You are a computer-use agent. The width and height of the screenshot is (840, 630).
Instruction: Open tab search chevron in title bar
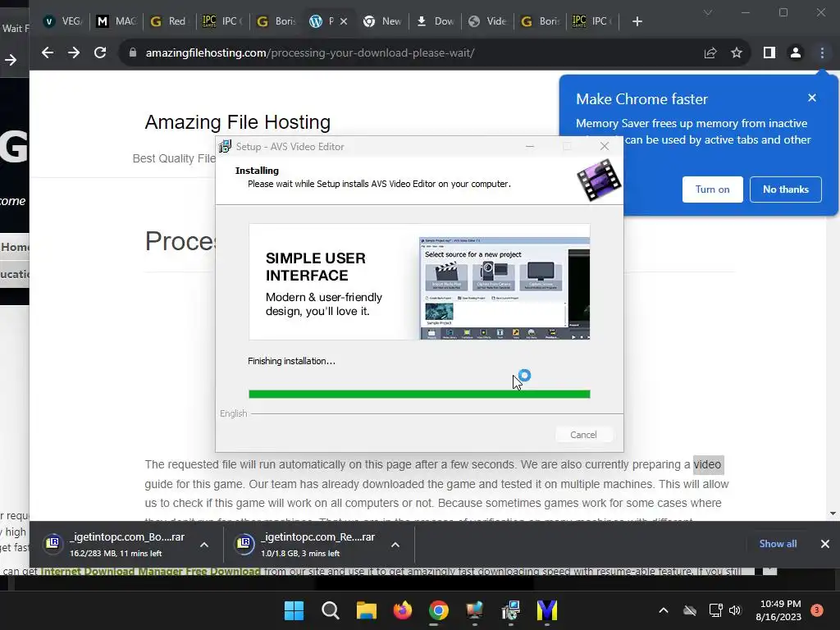(708, 12)
